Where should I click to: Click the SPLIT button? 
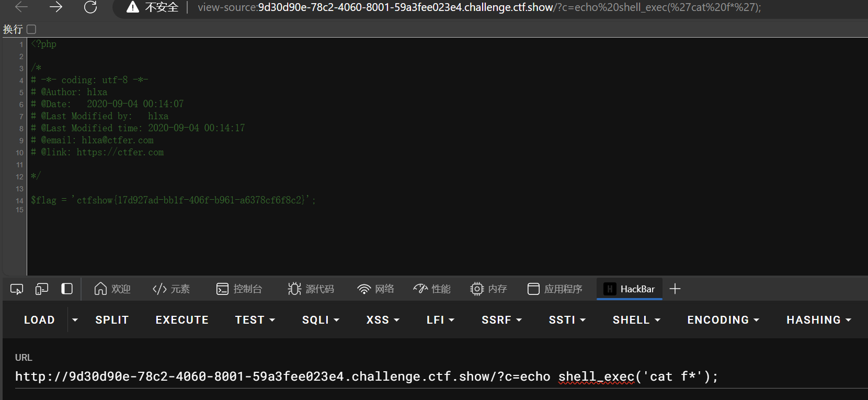coord(112,320)
